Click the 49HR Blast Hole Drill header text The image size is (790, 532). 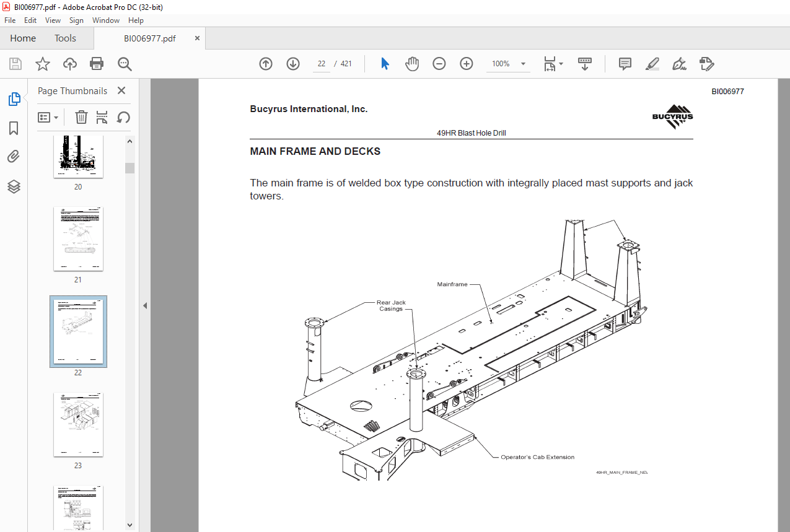tap(472, 133)
